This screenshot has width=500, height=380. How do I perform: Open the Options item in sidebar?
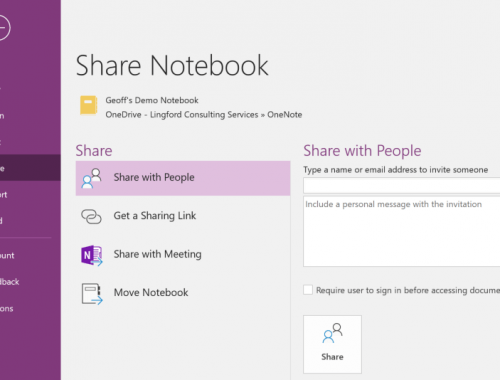click(7, 309)
